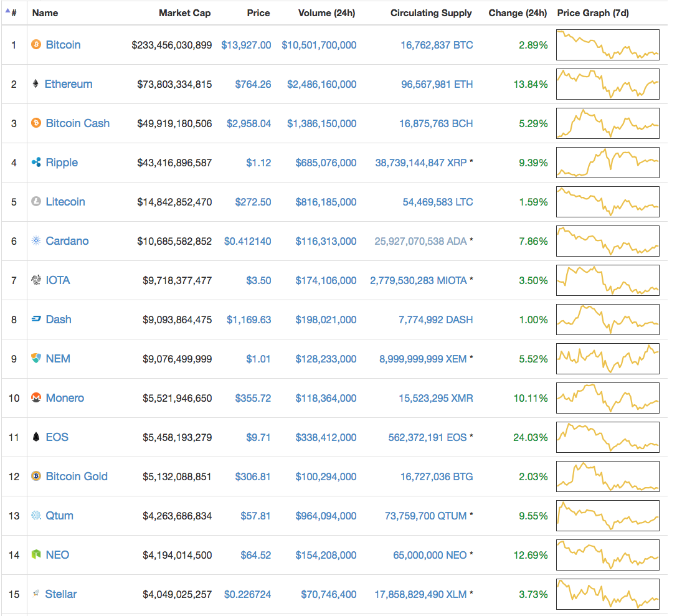This screenshot has width=677, height=616.
Task: Click NEO 24h change 12.69%
Action: pyautogui.click(x=530, y=555)
